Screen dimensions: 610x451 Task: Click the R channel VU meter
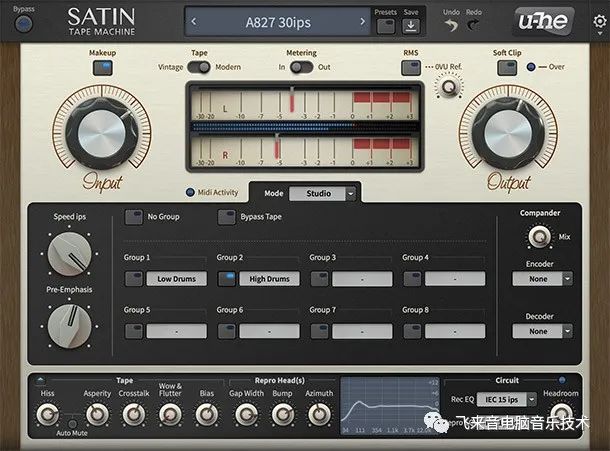[304, 150]
